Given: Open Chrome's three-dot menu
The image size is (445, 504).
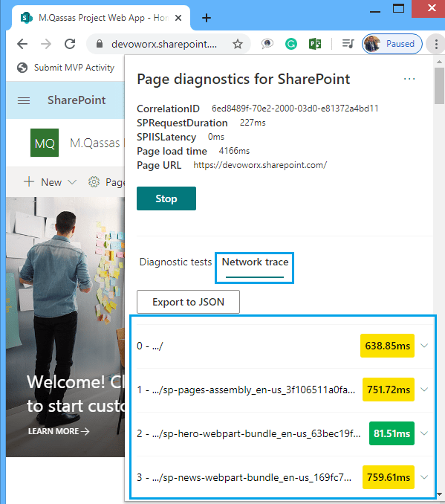Looking at the screenshot, I should pos(436,44).
